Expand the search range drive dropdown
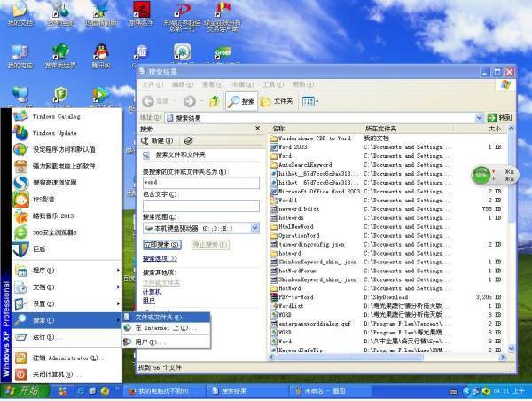532x401 pixels. [x=254, y=228]
